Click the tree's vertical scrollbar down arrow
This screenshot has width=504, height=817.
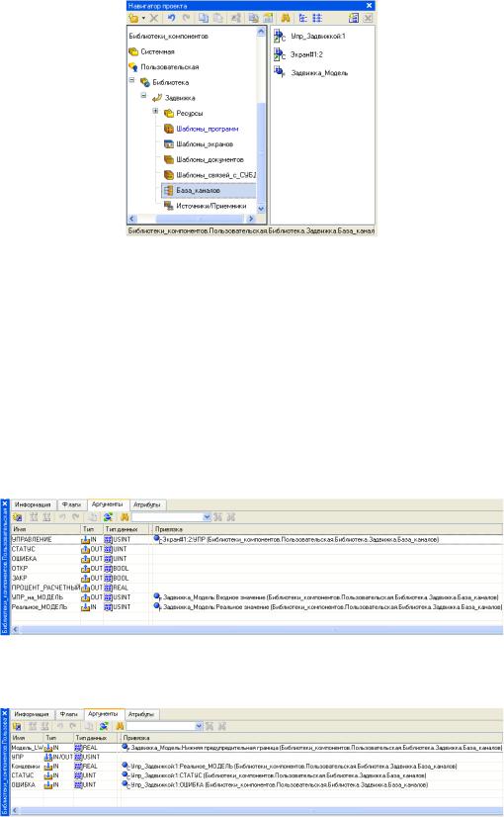pyautogui.click(x=261, y=209)
